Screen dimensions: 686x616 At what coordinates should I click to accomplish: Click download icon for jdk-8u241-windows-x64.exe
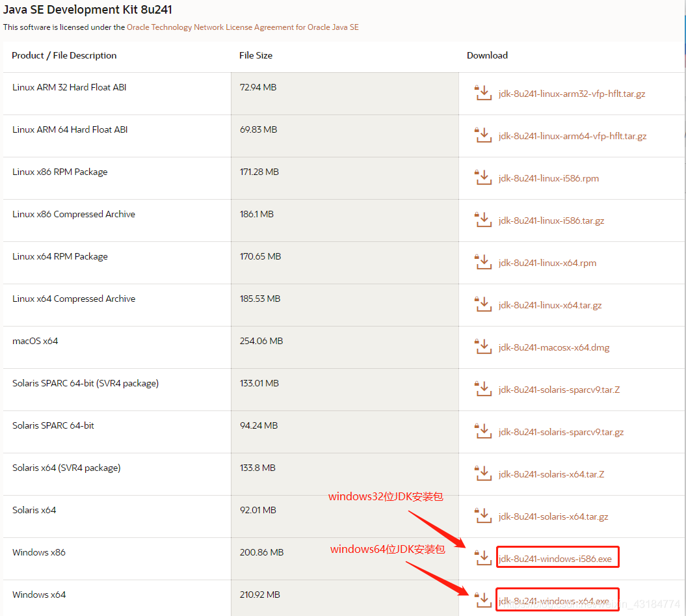[x=483, y=600]
